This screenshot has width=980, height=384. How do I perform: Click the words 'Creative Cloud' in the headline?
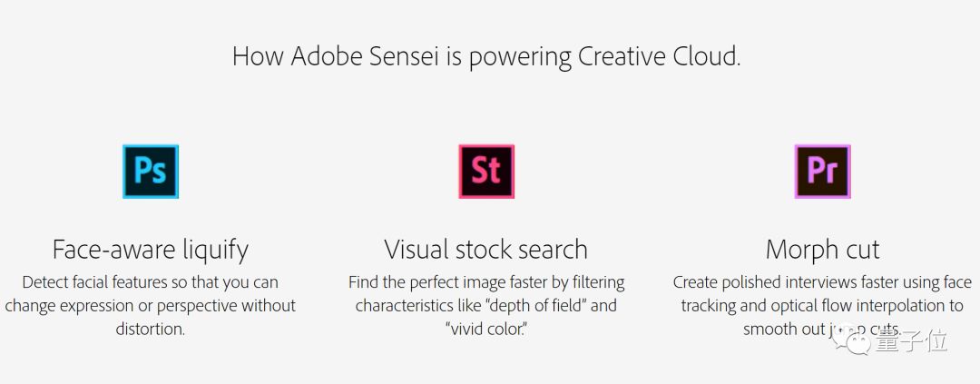[656, 56]
